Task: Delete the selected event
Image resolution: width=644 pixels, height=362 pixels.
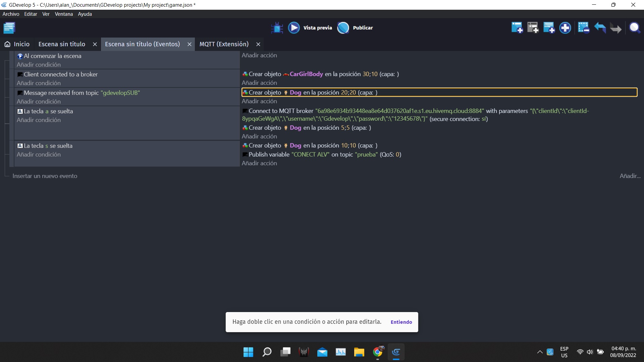Action: tap(584, 28)
